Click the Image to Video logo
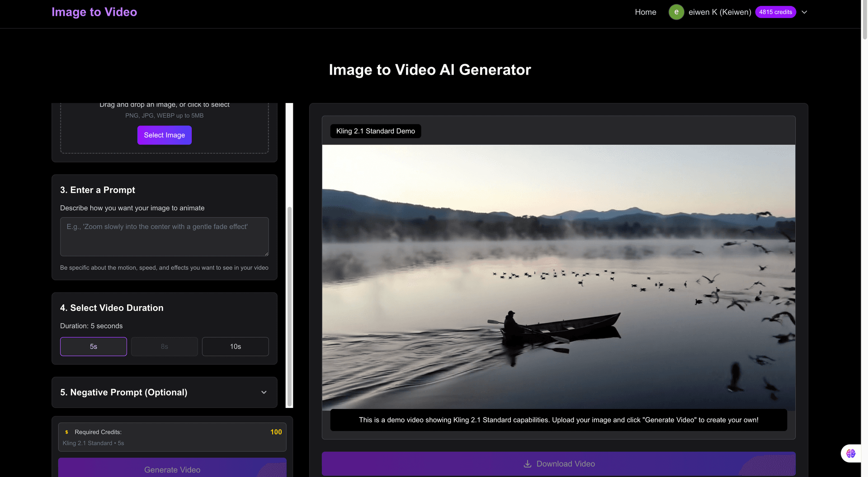868x477 pixels. 94,12
